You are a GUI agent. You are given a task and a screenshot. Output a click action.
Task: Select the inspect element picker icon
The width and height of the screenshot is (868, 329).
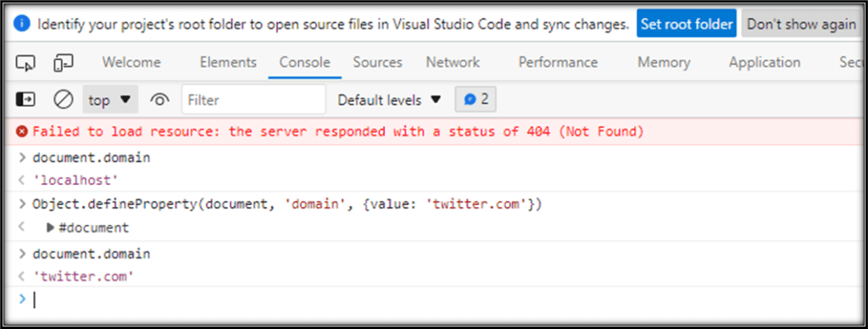[x=25, y=63]
